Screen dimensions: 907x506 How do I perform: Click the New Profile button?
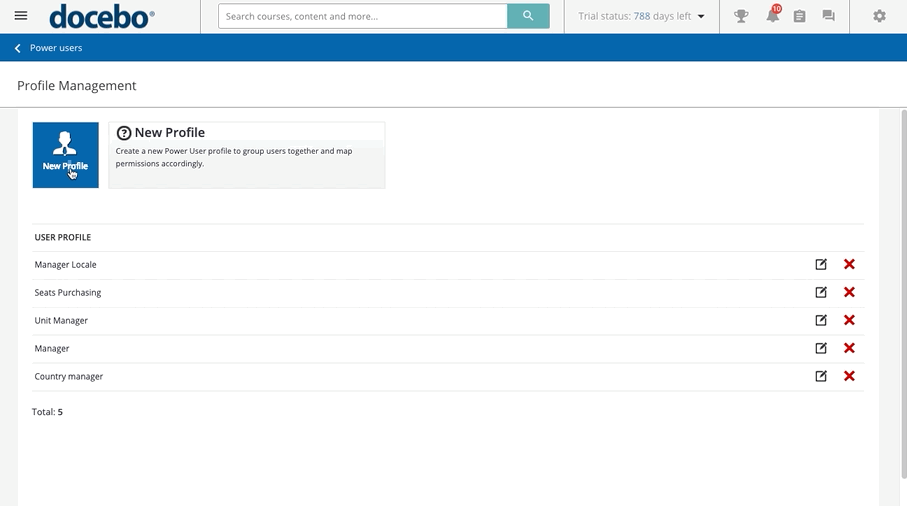tap(65, 155)
